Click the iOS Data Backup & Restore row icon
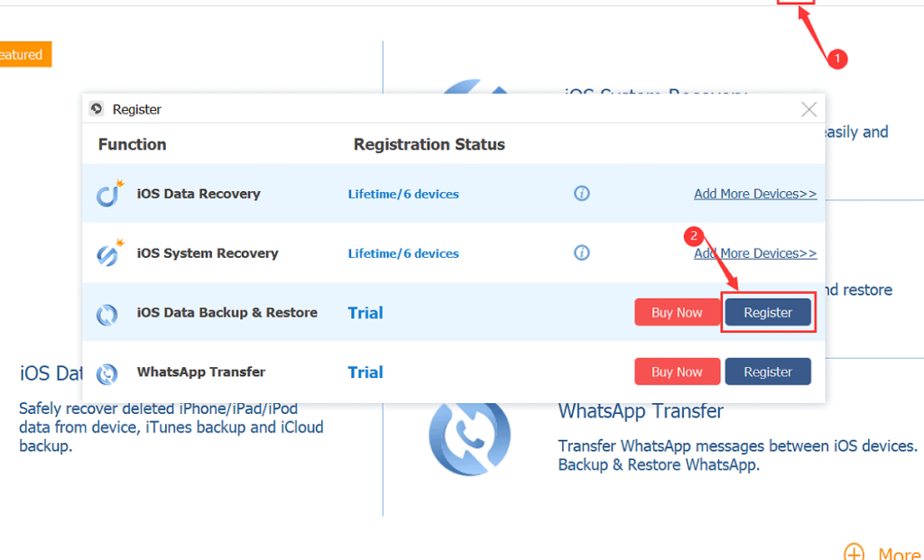 107,315
